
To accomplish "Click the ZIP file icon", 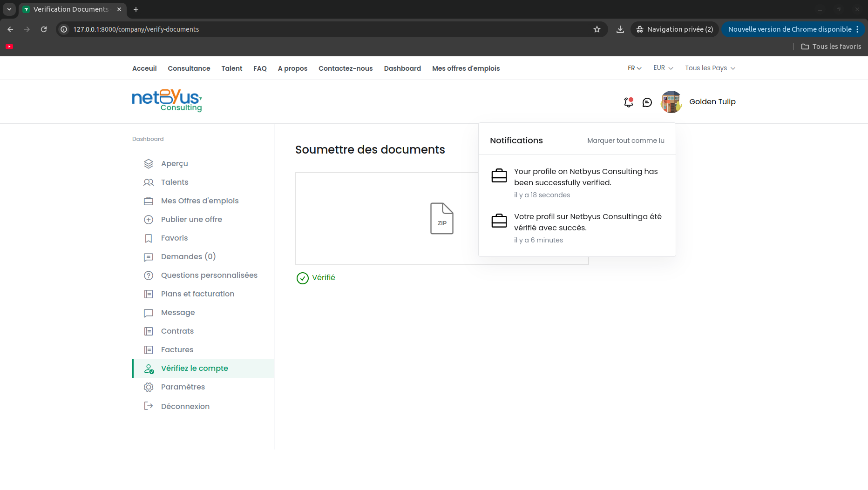I will click(x=441, y=218).
